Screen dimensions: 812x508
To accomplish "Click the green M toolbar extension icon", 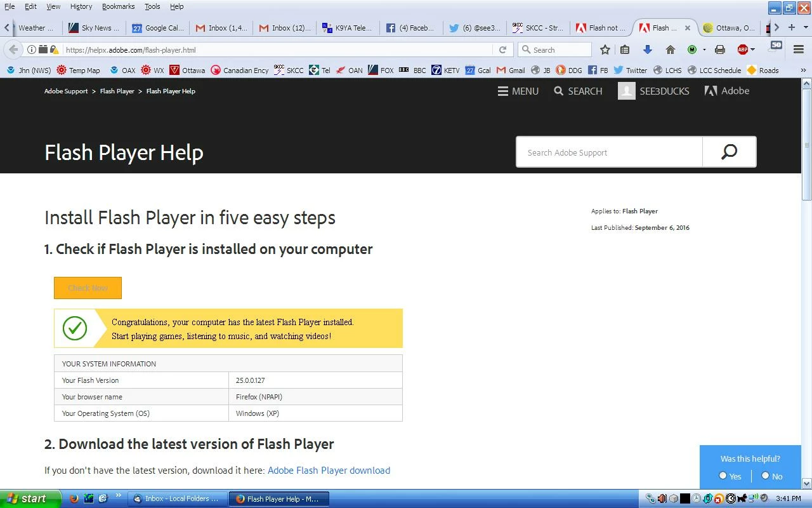I will 692,50.
